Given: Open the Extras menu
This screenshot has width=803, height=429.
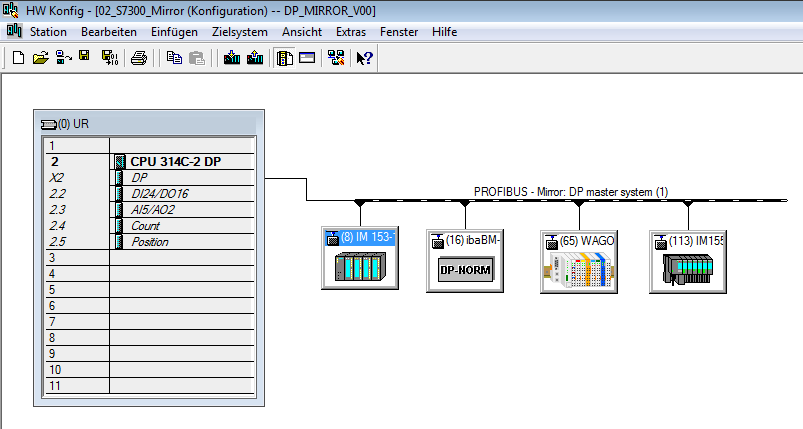Looking at the screenshot, I should pos(351,32).
